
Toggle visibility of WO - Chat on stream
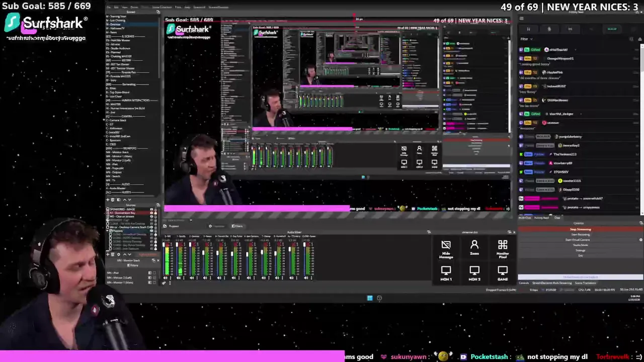(x=151, y=217)
